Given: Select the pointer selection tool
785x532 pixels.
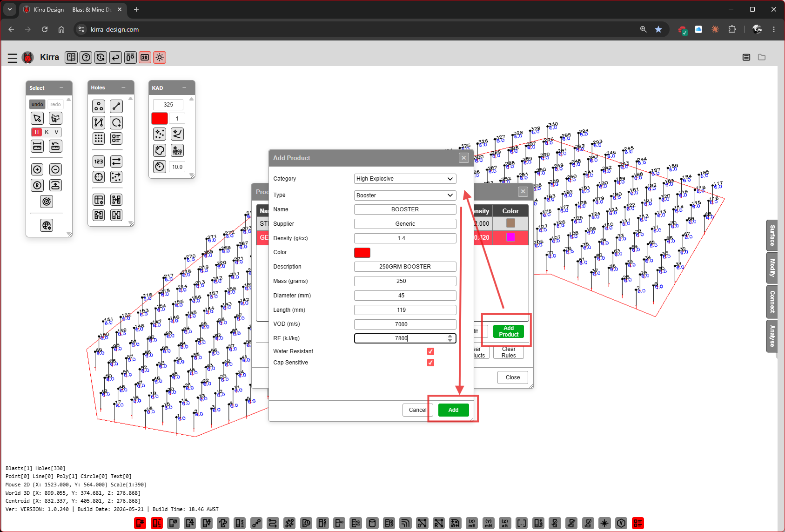Looking at the screenshot, I should point(38,118).
